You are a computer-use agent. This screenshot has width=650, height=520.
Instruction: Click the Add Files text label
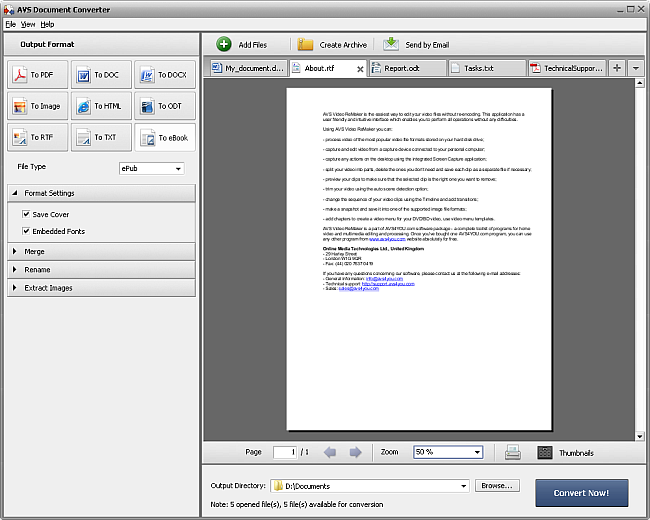point(252,45)
